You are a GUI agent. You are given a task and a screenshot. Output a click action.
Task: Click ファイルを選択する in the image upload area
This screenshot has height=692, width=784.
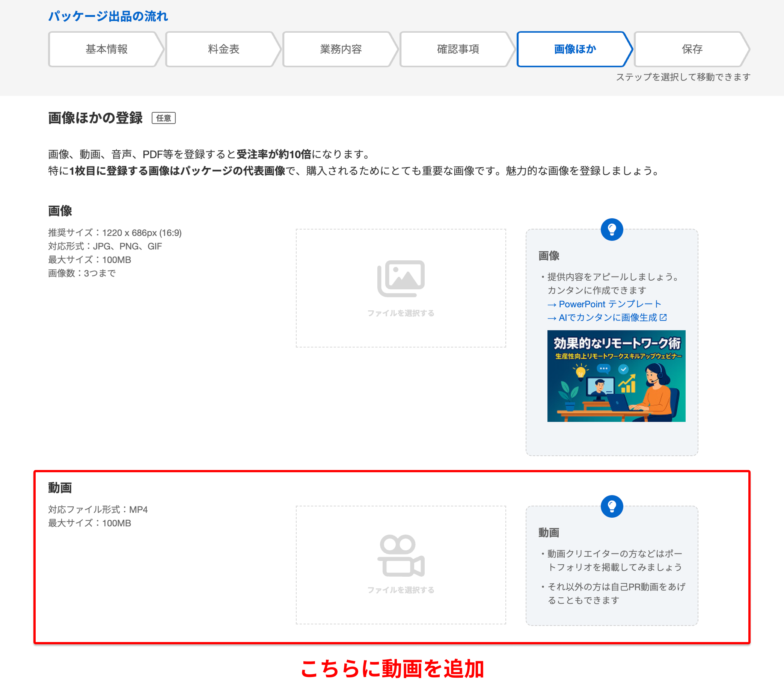(x=401, y=313)
